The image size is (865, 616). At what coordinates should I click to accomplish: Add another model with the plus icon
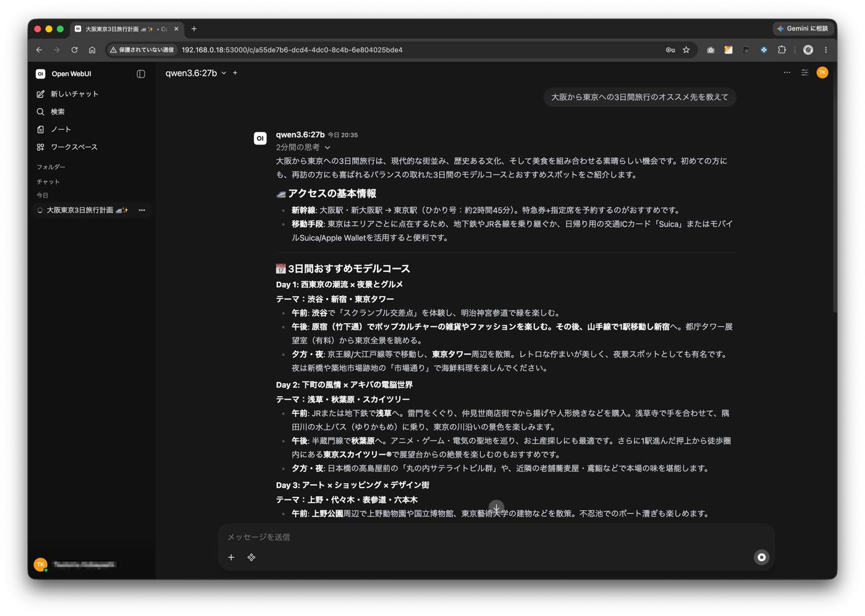pyautogui.click(x=235, y=74)
